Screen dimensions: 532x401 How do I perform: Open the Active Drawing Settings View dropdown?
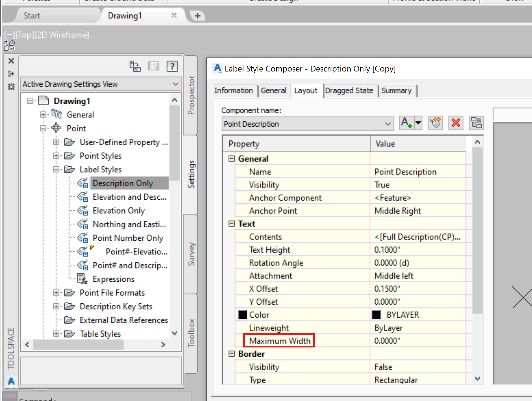tap(175, 84)
